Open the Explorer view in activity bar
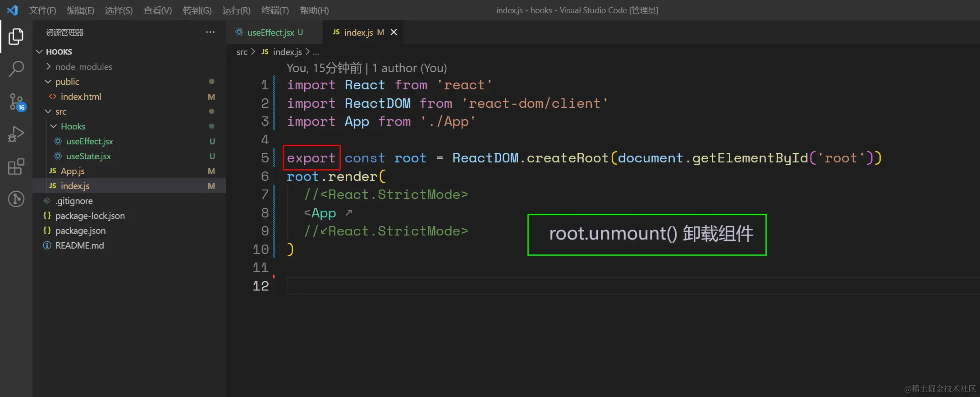This screenshot has height=397, width=980. [x=16, y=37]
